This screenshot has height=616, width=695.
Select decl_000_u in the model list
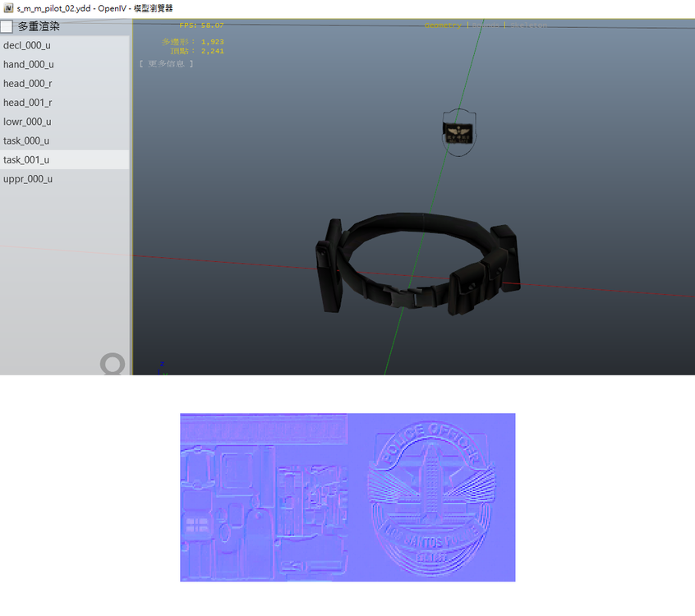(x=65, y=45)
